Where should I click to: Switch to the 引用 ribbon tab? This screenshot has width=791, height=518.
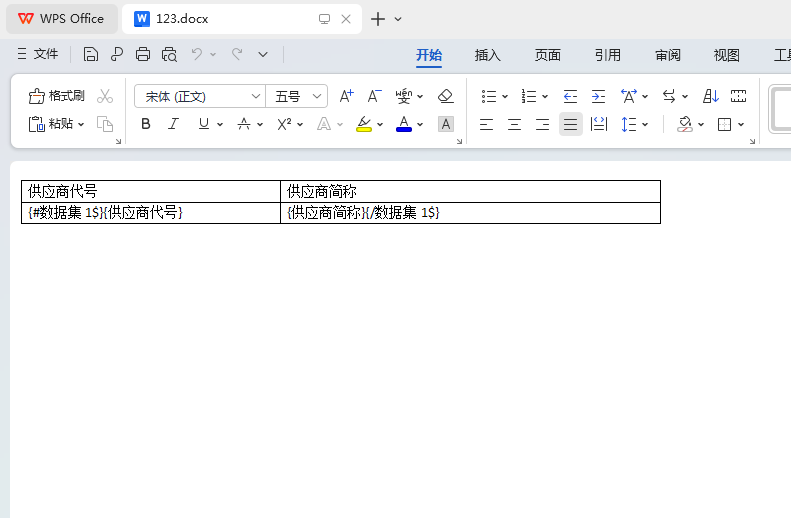pos(607,55)
